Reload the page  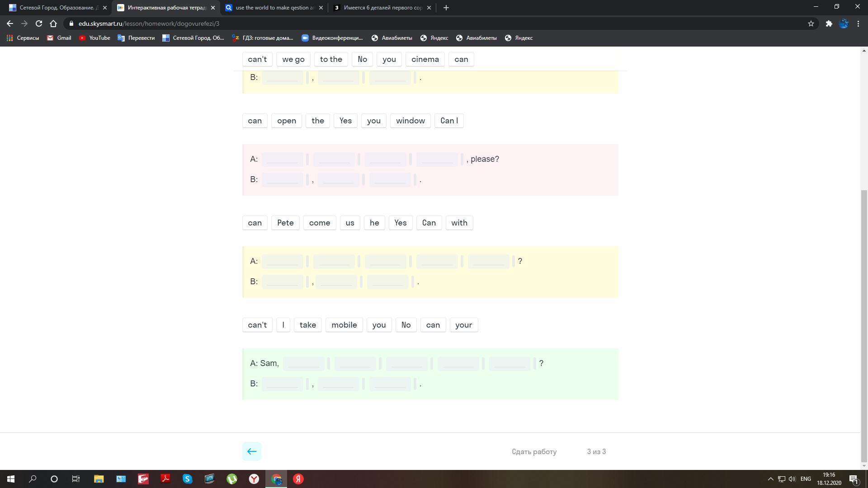click(x=39, y=23)
